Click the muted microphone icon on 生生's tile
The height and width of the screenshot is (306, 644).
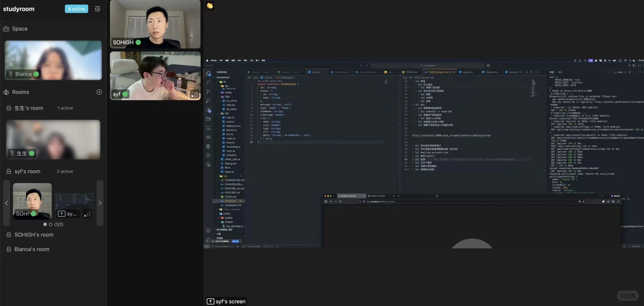click(12, 153)
